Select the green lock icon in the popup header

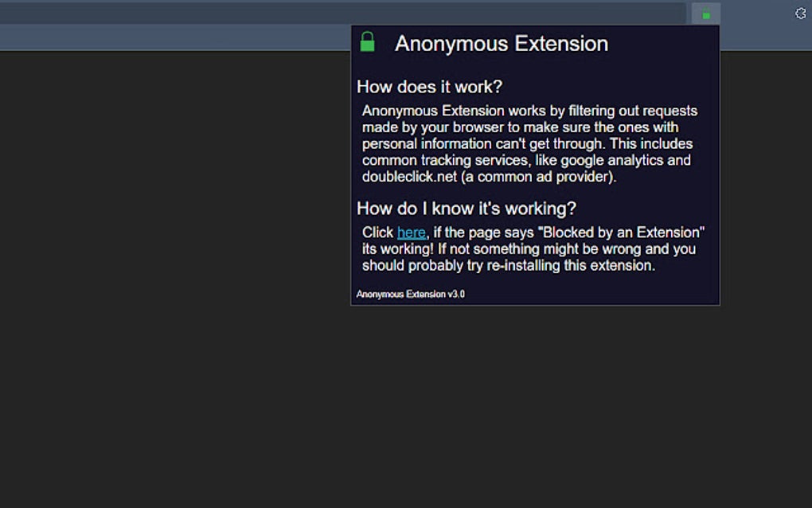(x=368, y=42)
